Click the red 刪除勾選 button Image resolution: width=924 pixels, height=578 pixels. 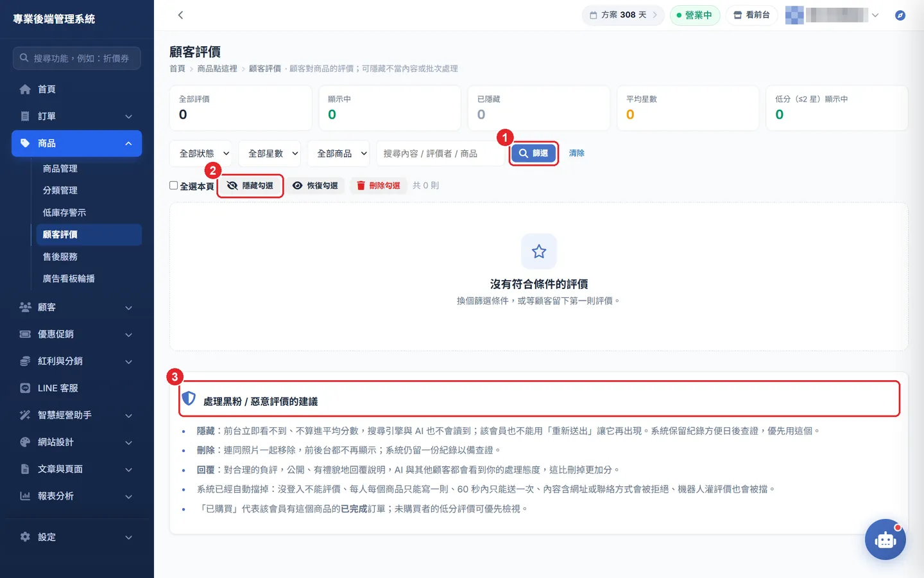pyautogui.click(x=379, y=186)
